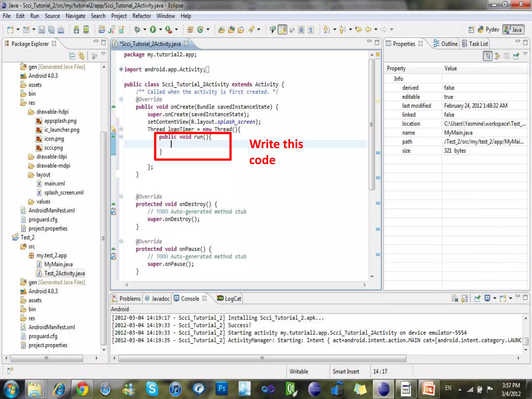Select MyMain.java in my.test_2.app
Viewport: 532px width, 399px height.
pyautogui.click(x=55, y=264)
